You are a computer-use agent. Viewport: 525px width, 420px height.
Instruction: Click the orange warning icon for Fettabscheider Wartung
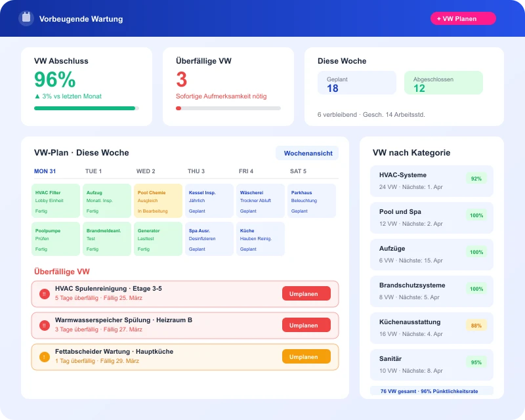45,357
